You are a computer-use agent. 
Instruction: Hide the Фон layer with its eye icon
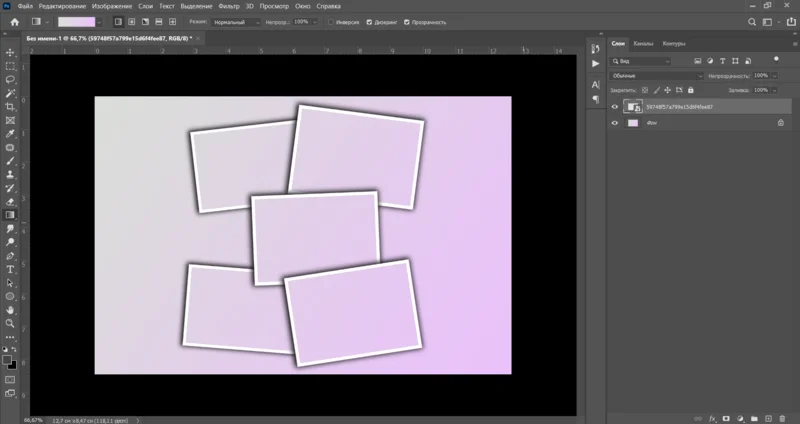[x=615, y=123]
